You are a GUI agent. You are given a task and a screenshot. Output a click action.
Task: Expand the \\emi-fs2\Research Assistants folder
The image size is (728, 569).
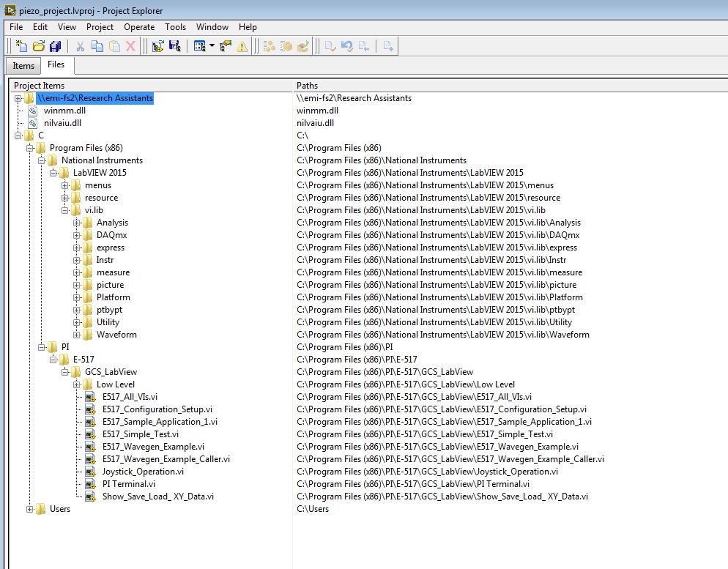[18, 98]
